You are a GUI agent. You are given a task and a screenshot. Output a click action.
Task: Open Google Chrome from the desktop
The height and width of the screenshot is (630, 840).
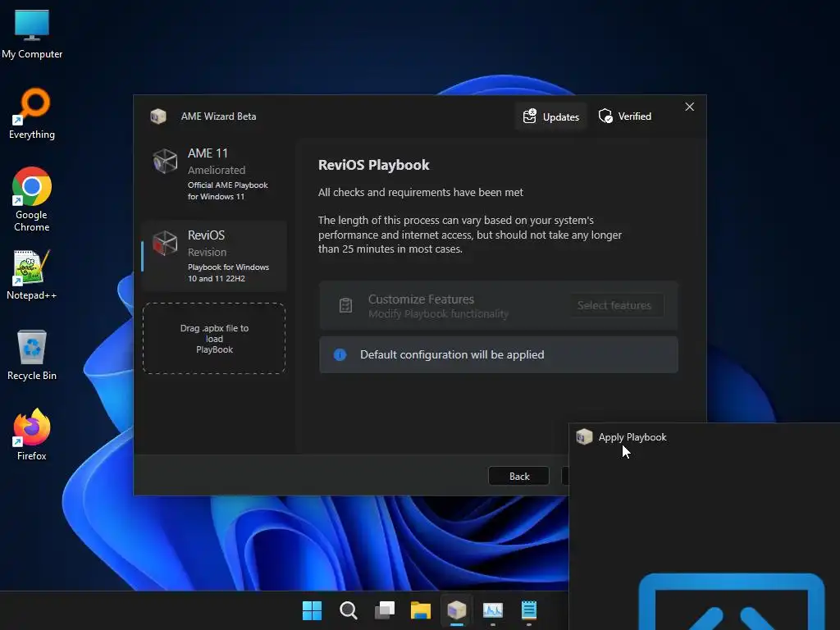32,199
